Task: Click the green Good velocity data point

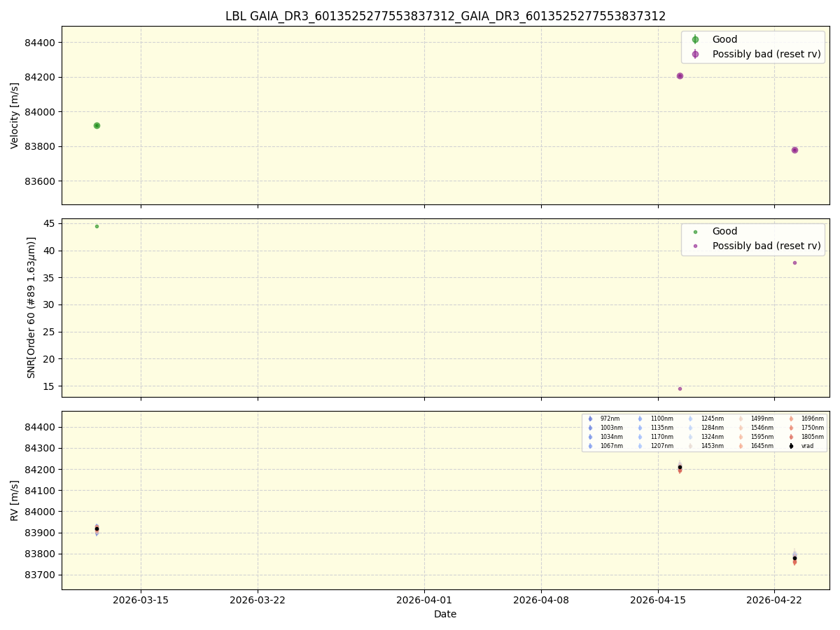Action: coord(97,125)
